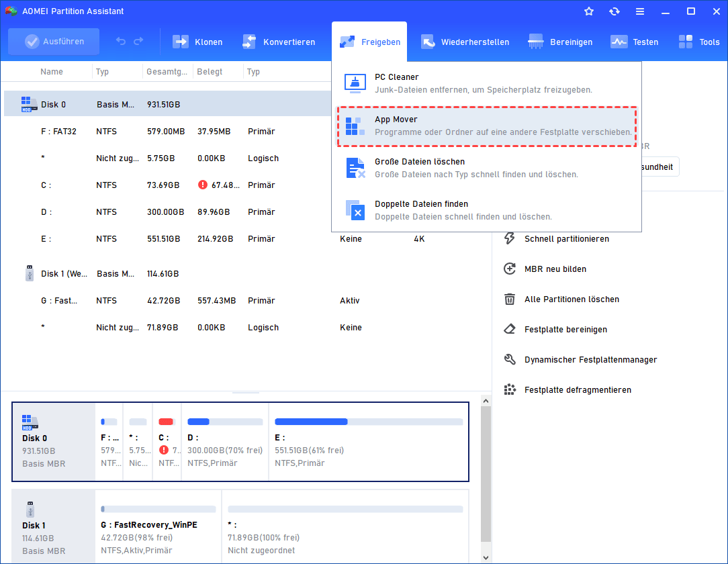Click the E: partition usage bar

point(369,422)
